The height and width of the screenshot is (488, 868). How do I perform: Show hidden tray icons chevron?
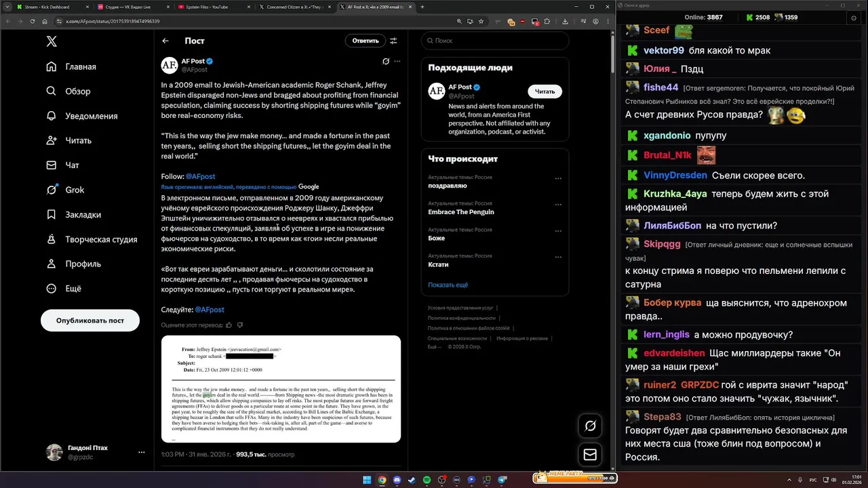(x=790, y=480)
